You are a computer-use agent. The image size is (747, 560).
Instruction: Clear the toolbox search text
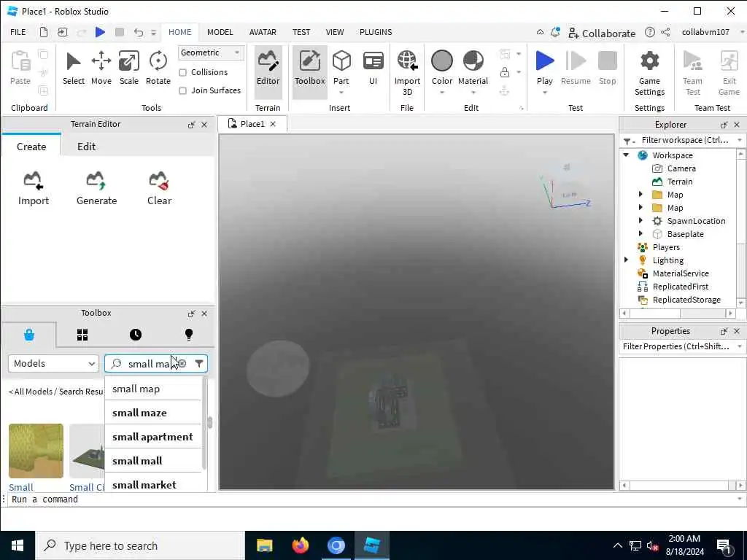coord(182,364)
